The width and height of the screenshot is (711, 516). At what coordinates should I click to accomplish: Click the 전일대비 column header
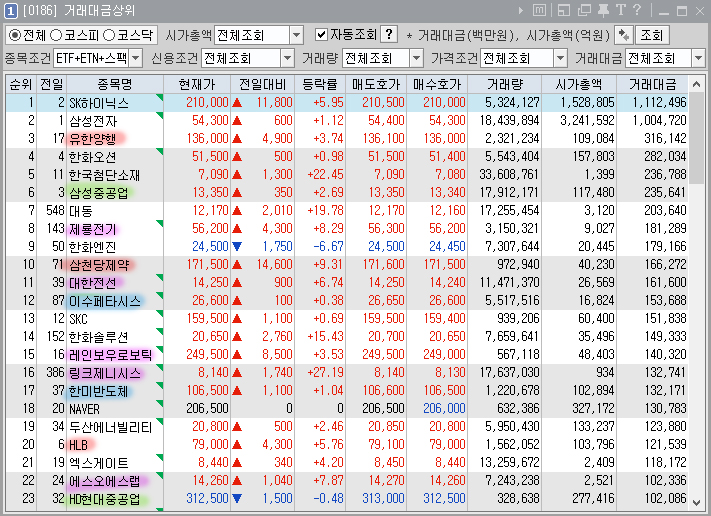(x=263, y=84)
